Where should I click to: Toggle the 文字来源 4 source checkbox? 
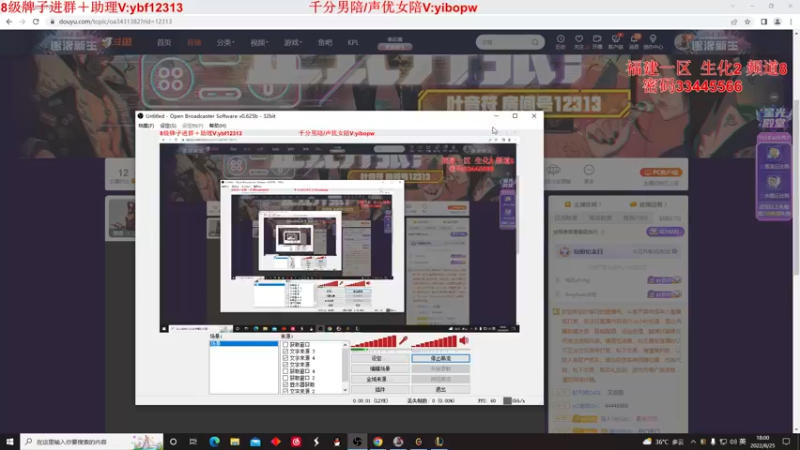click(x=285, y=358)
